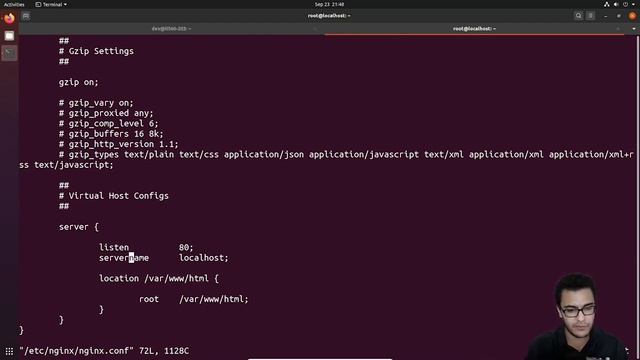Open the terminal hamburger menu
The width and height of the screenshot is (640, 360).
coord(591,16)
